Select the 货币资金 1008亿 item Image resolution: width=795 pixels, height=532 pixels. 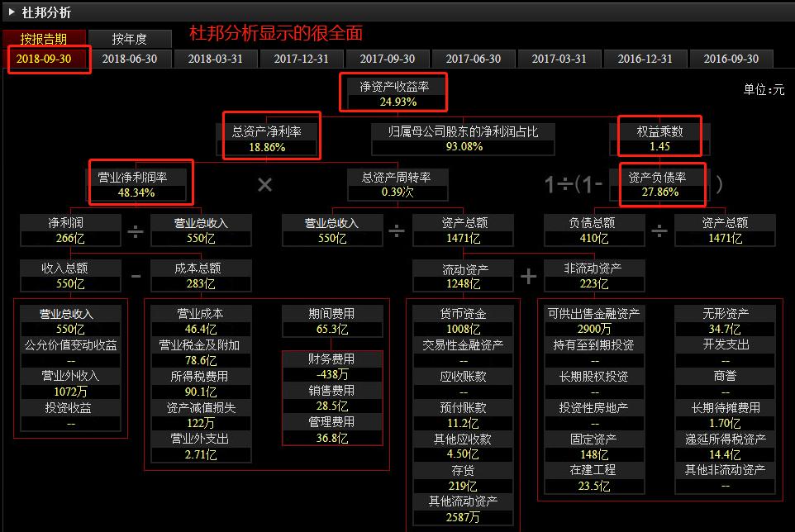[x=463, y=320]
